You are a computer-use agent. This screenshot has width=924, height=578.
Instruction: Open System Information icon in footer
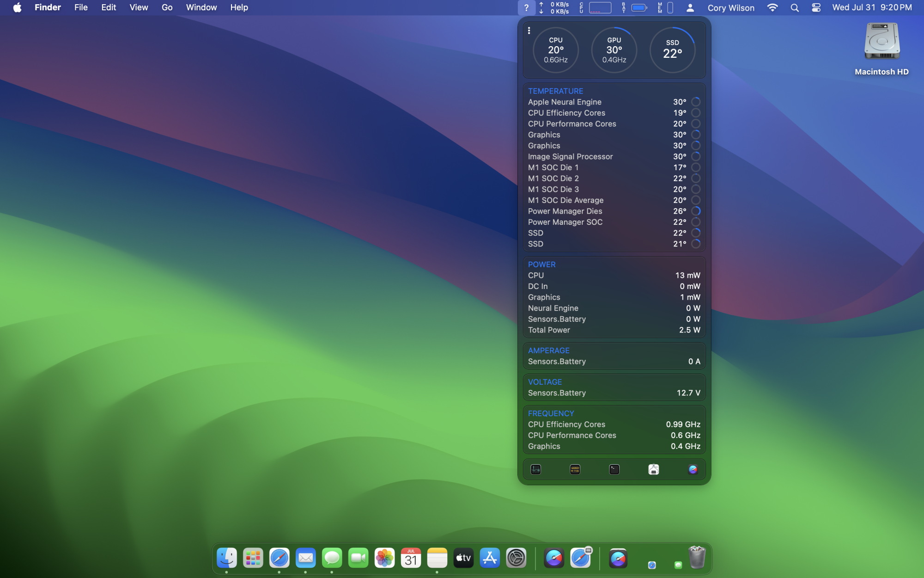tap(653, 469)
